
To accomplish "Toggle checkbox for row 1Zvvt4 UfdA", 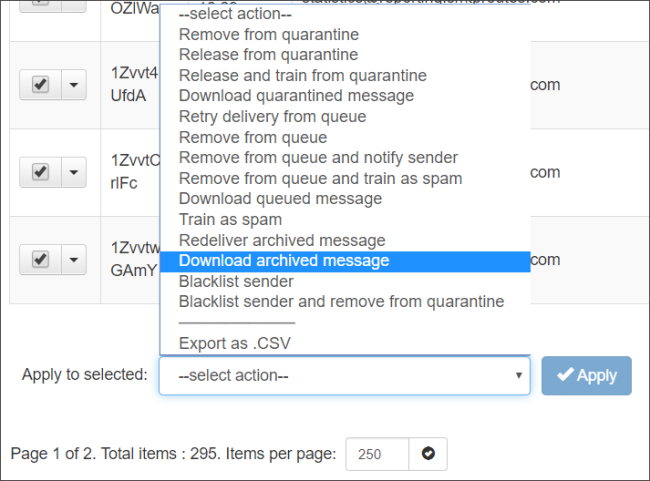I will pos(41,85).
